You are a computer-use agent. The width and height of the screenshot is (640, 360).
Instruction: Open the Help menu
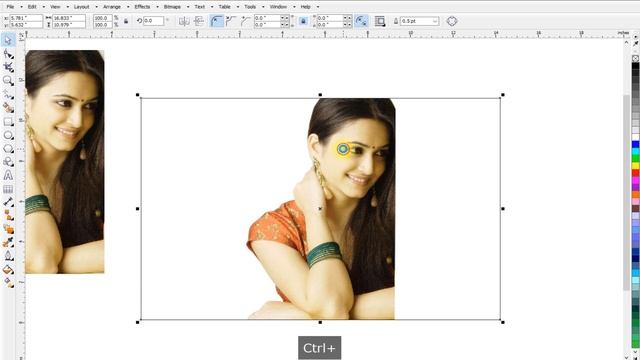305,7
